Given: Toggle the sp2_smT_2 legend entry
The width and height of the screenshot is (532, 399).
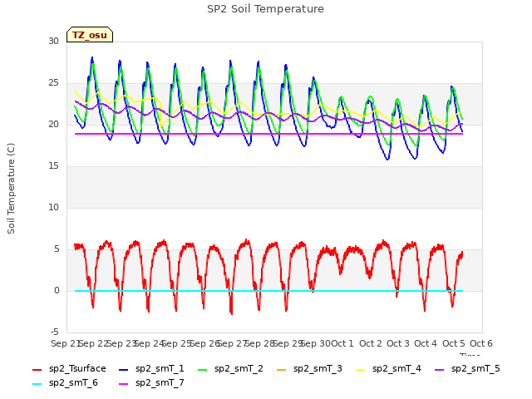Looking at the screenshot, I should coord(230,369).
